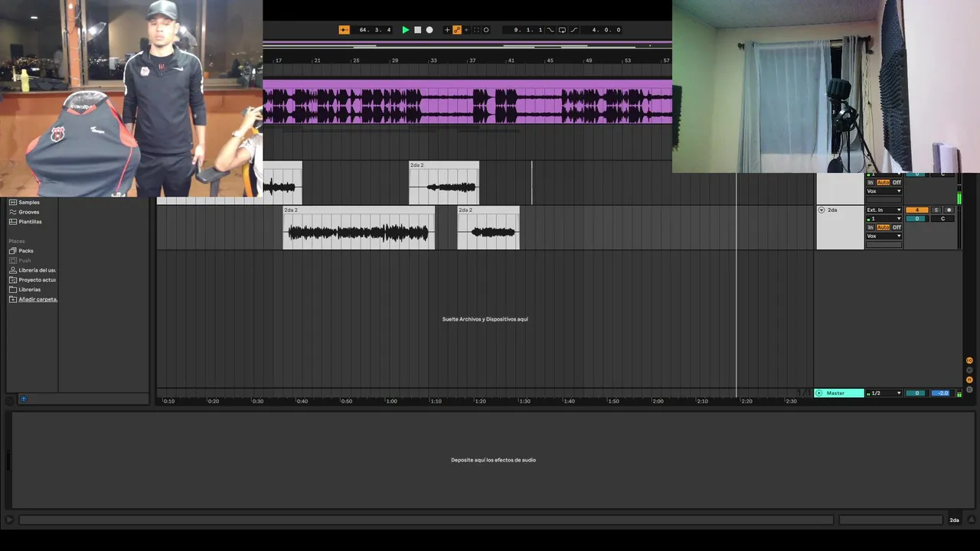This screenshot has width=980, height=551.
Task: Arm arrangement recording with the Record button
Action: 430,30
